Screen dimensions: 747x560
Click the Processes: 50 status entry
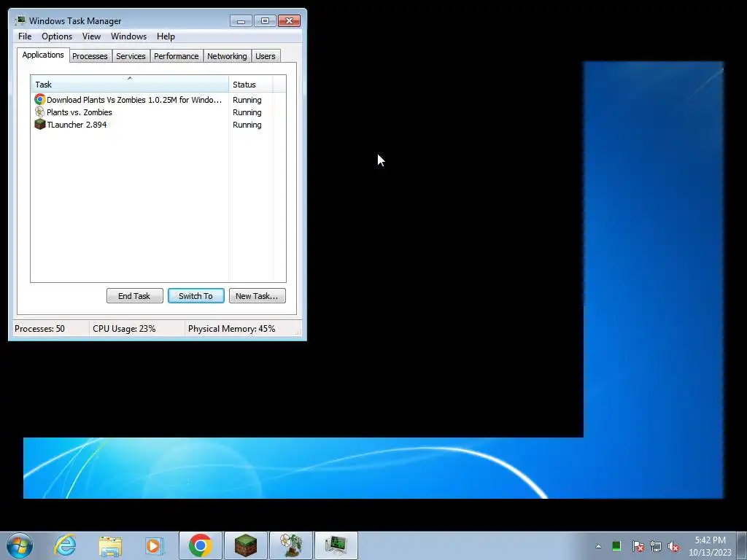(39, 329)
